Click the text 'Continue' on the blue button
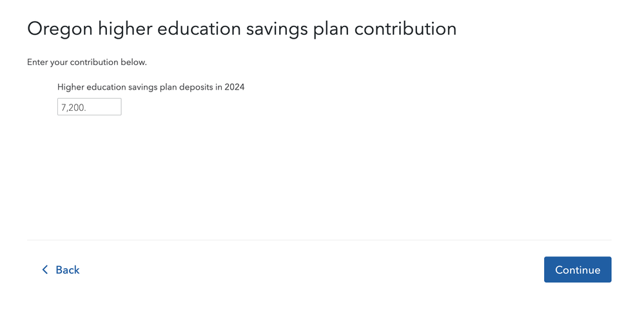The width and height of the screenshot is (644, 321). 578,269
